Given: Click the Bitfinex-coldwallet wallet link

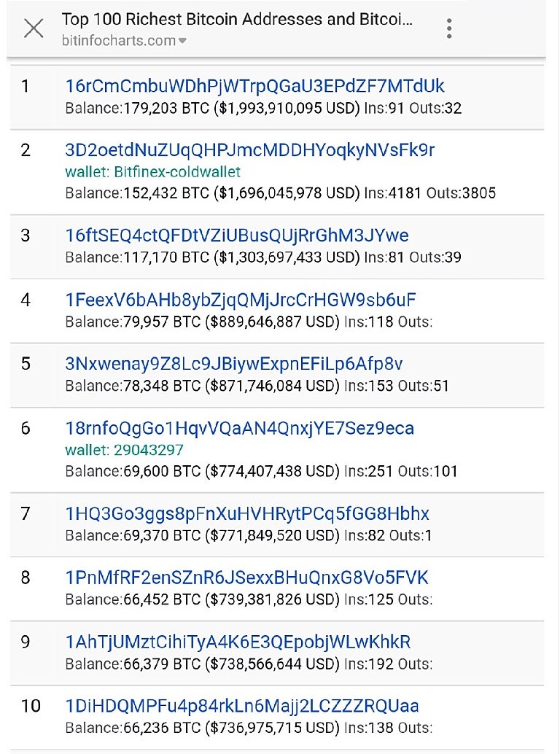Looking at the screenshot, I should tap(152, 172).
